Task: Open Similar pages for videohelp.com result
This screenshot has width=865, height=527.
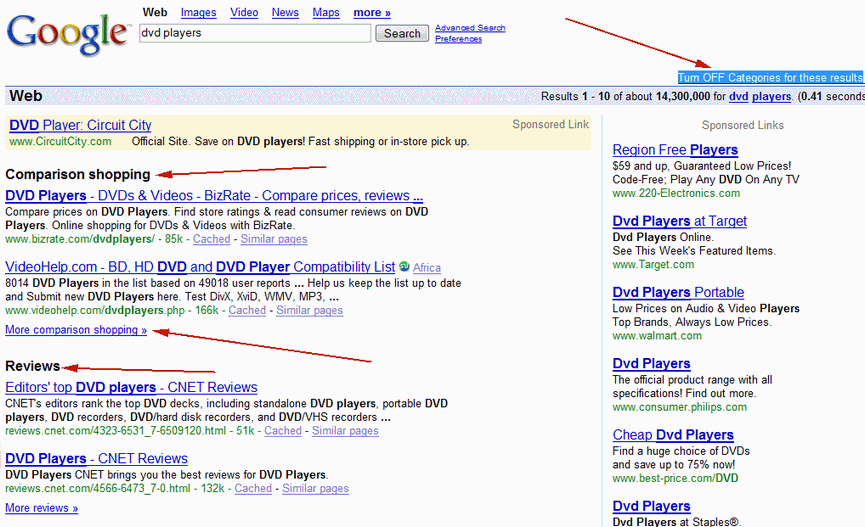Action: [309, 310]
